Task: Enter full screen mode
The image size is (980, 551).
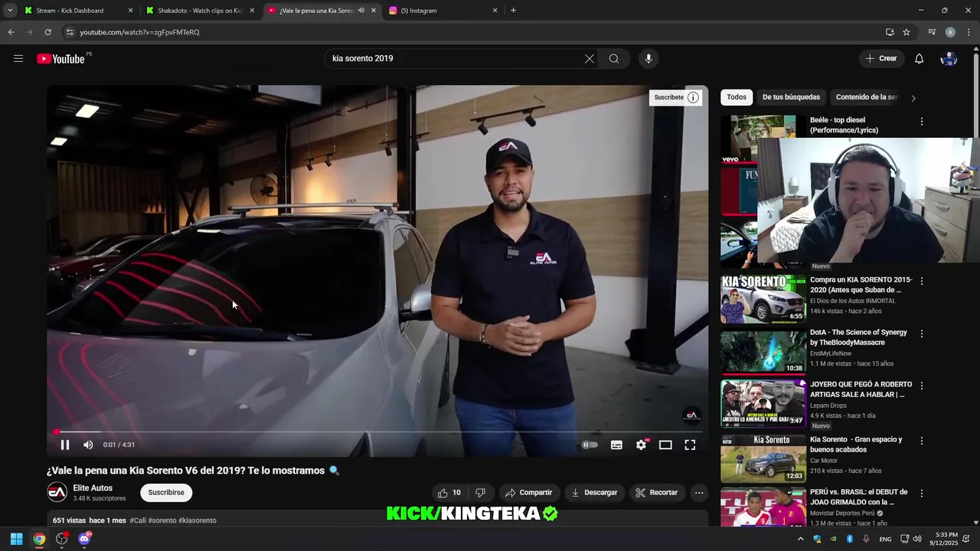Action: click(x=690, y=445)
